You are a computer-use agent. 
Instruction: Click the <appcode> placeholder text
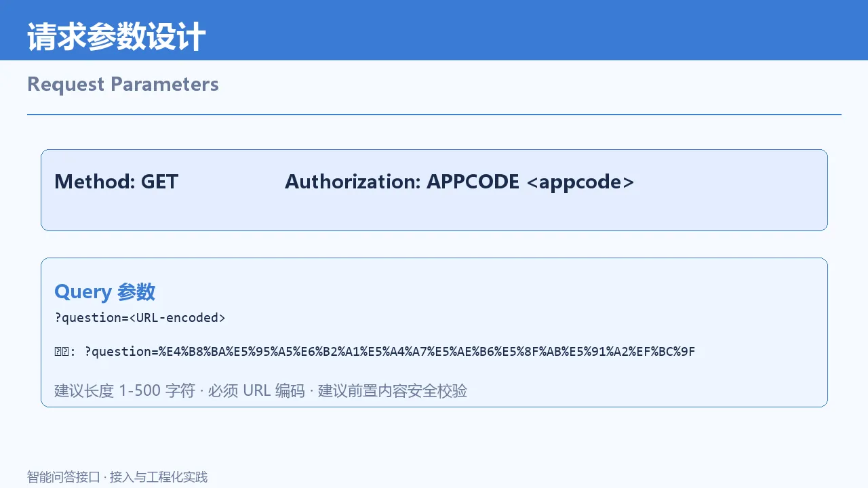[x=580, y=182]
